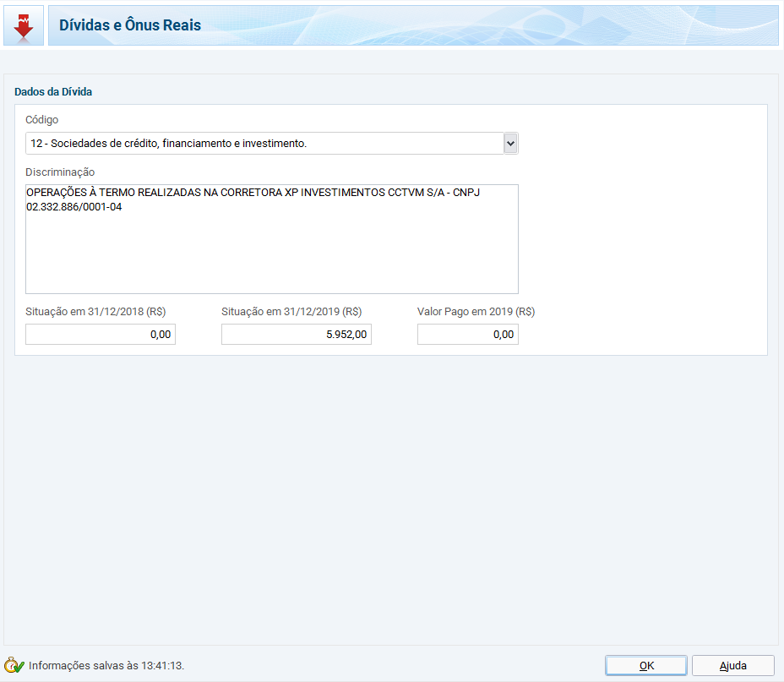The image size is (784, 682).
Task: Open help with the Ajuda button
Action: 732,665
